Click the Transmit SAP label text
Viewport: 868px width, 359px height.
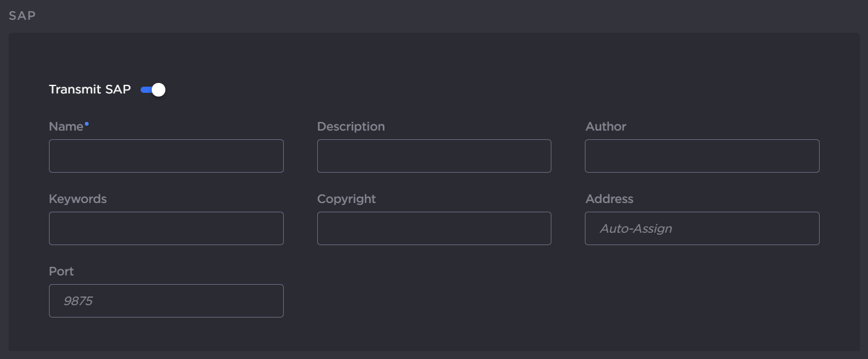coord(90,90)
